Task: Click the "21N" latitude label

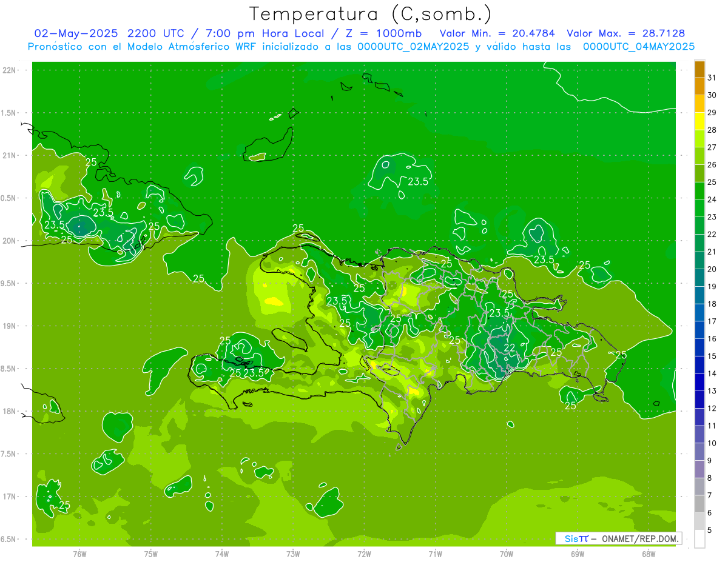Action: click(x=10, y=155)
